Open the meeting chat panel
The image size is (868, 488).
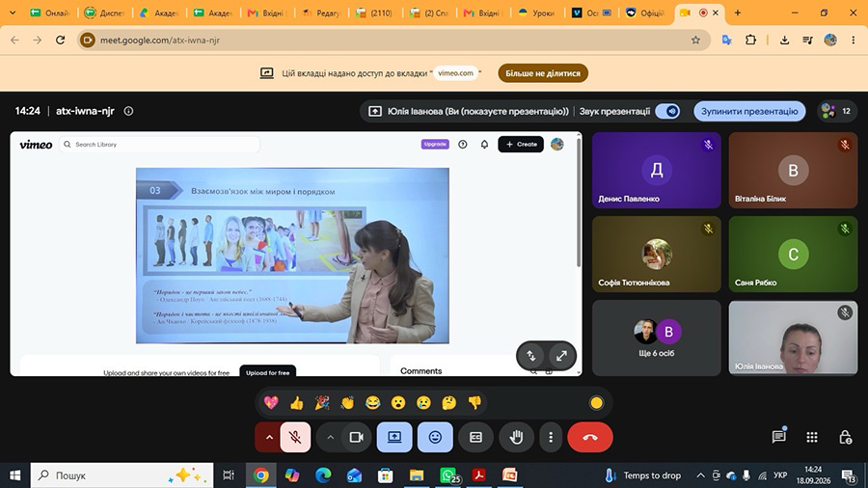[x=779, y=437]
